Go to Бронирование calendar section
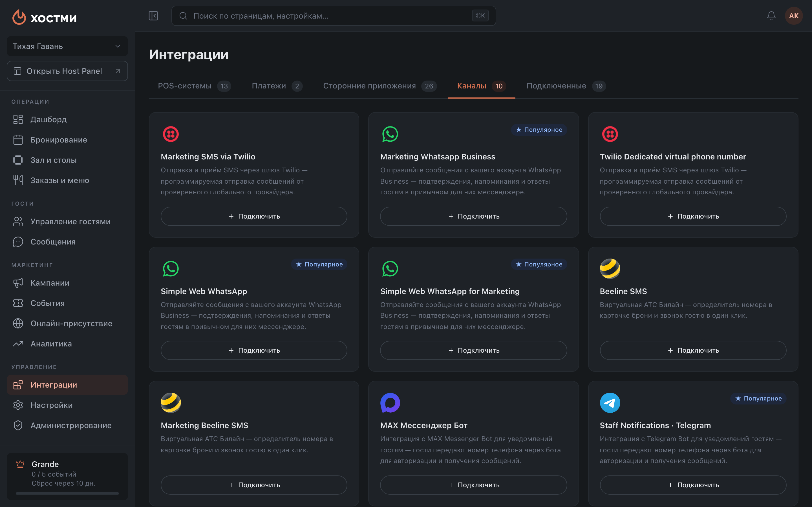The height and width of the screenshot is (507, 812). (67, 140)
